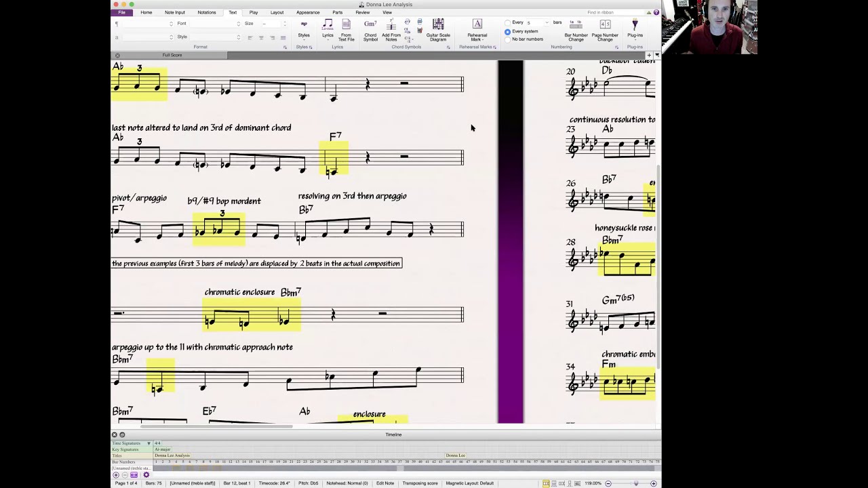868x488 pixels.
Task: Select the Every system numbering option
Action: tap(507, 31)
